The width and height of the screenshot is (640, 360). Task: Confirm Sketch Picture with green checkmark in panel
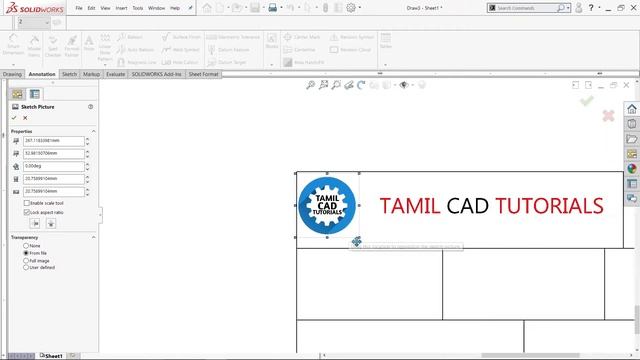pyautogui.click(x=14, y=118)
